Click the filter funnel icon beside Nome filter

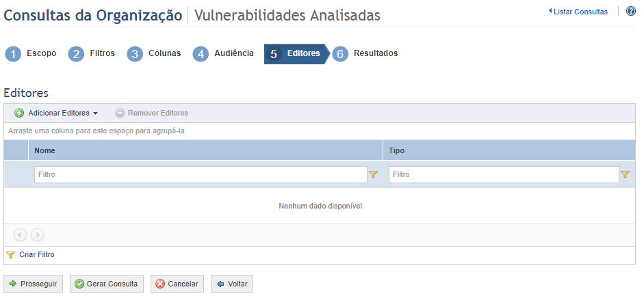pos(373,174)
